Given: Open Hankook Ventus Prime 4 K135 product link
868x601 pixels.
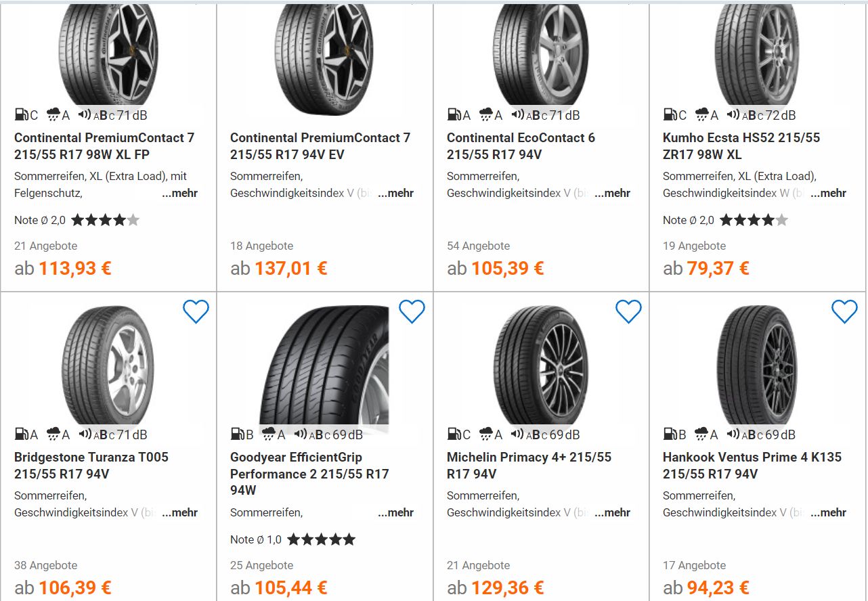Looking at the screenshot, I should (x=752, y=465).
